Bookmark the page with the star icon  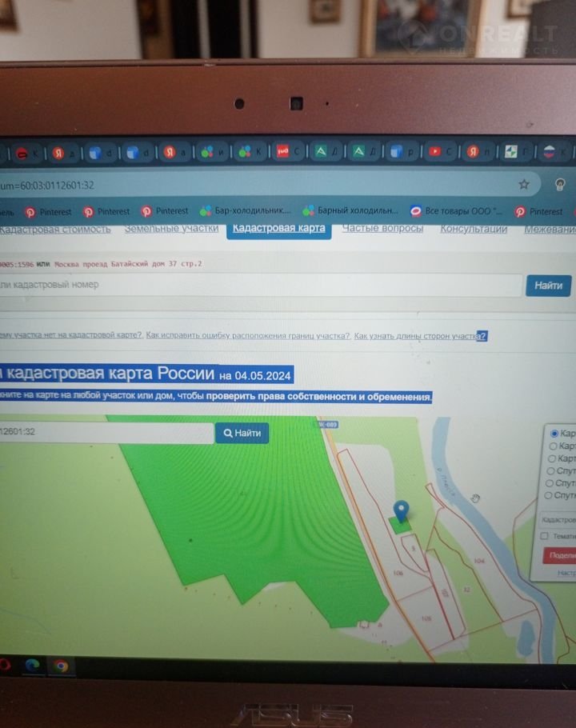pyautogui.click(x=524, y=184)
